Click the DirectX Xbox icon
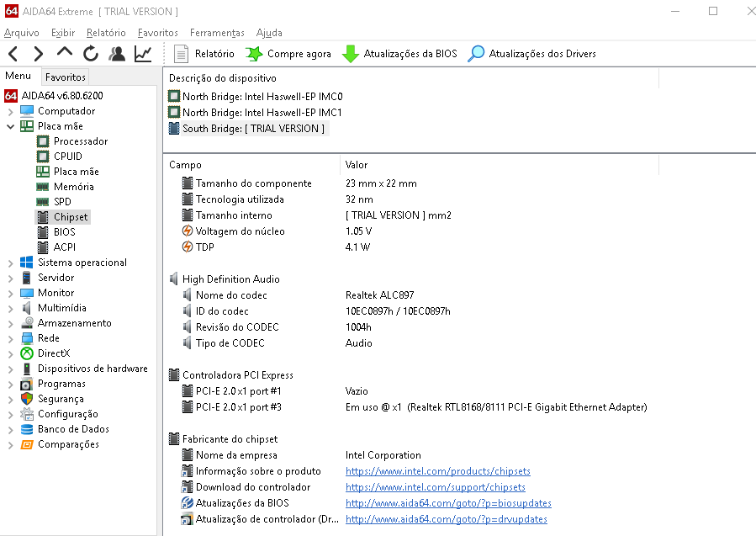The image size is (756, 536). (x=27, y=353)
